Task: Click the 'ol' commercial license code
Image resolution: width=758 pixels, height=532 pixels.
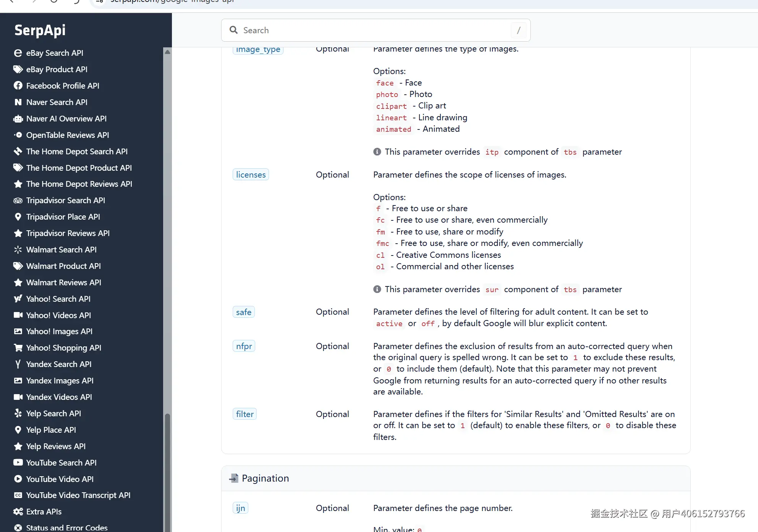Action: pos(380,267)
